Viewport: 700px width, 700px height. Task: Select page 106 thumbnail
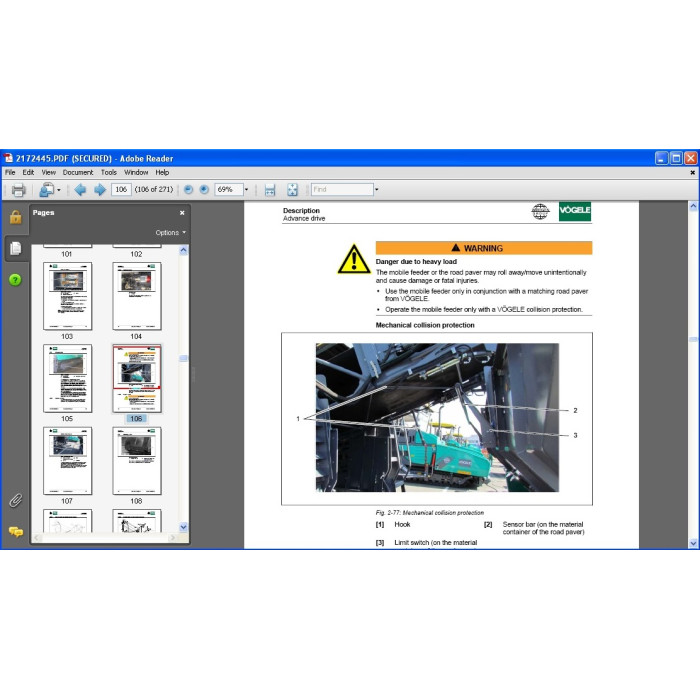(x=137, y=378)
